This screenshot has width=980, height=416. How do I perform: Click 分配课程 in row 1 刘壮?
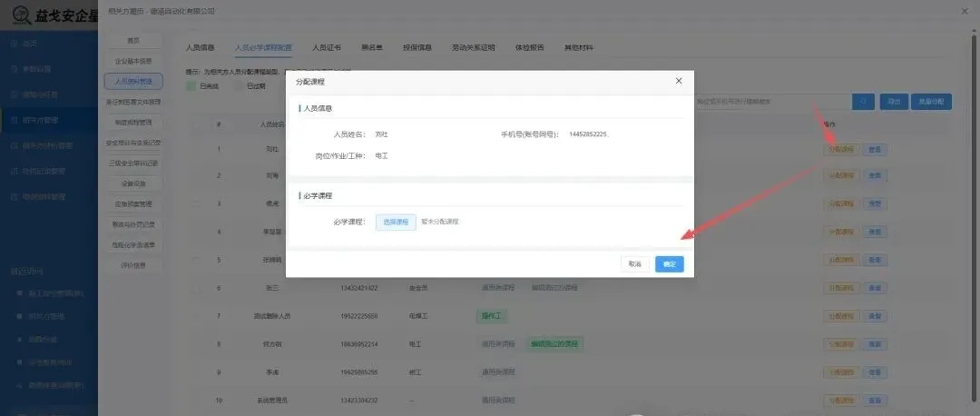pos(841,150)
